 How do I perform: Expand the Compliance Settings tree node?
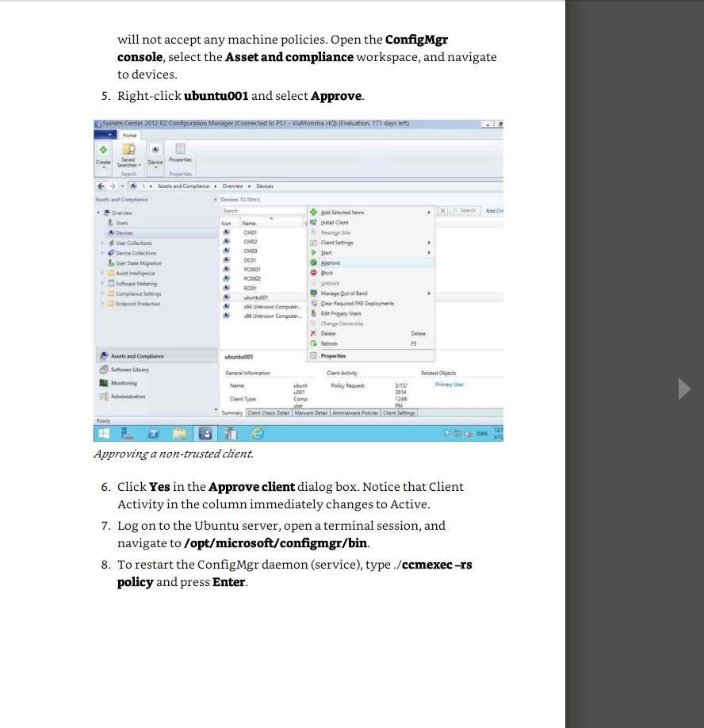click(x=102, y=293)
